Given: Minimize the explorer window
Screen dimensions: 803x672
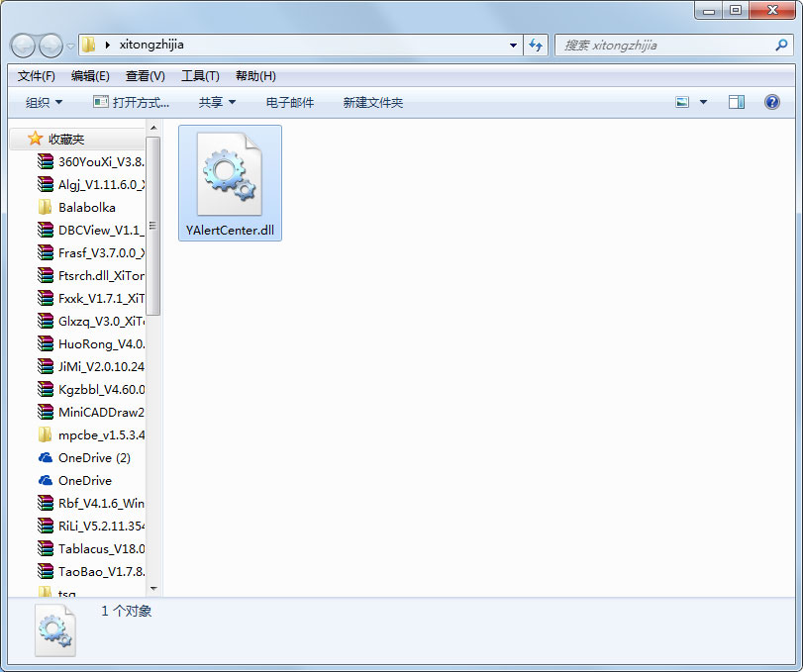Looking at the screenshot, I should coord(709,10).
